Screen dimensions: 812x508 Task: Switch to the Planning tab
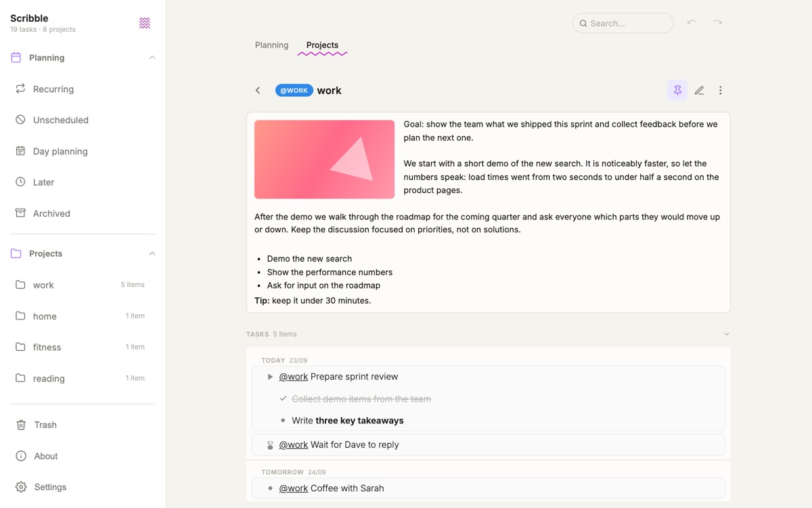271,45
